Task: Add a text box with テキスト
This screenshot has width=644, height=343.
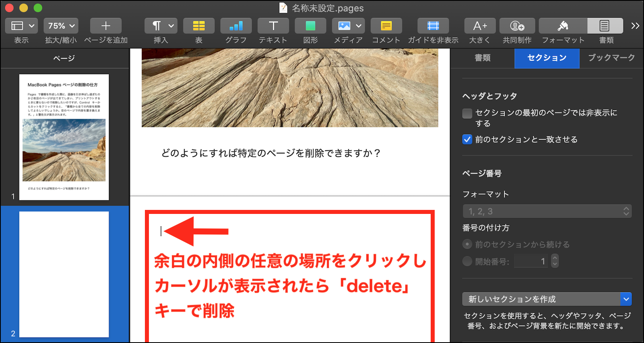Action: click(273, 26)
